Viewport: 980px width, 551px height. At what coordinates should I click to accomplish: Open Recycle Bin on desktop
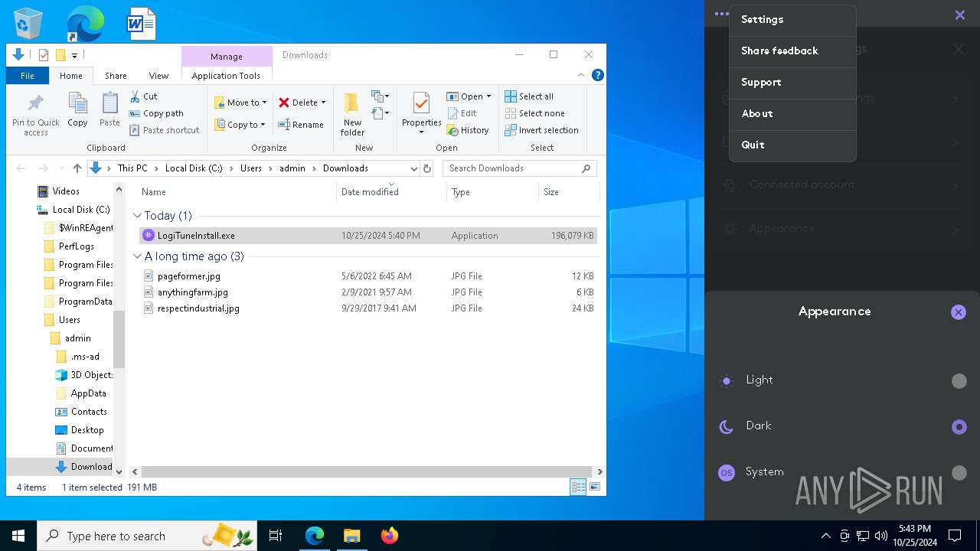(28, 24)
